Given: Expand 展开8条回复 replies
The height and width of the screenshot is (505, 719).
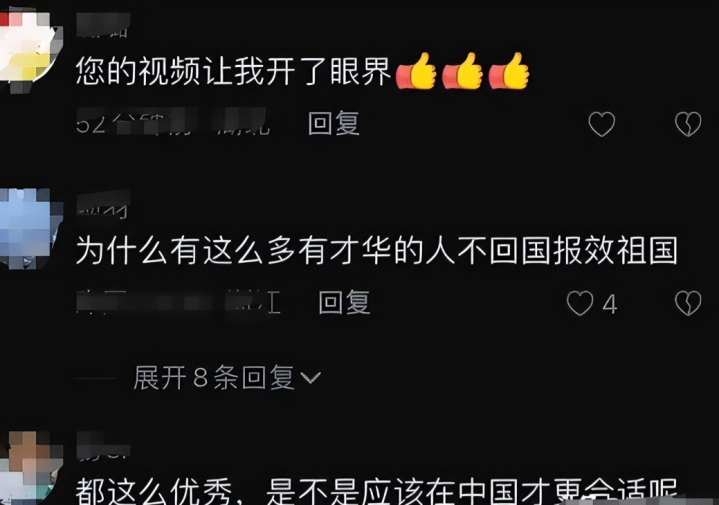Looking at the screenshot, I should [227, 378].
